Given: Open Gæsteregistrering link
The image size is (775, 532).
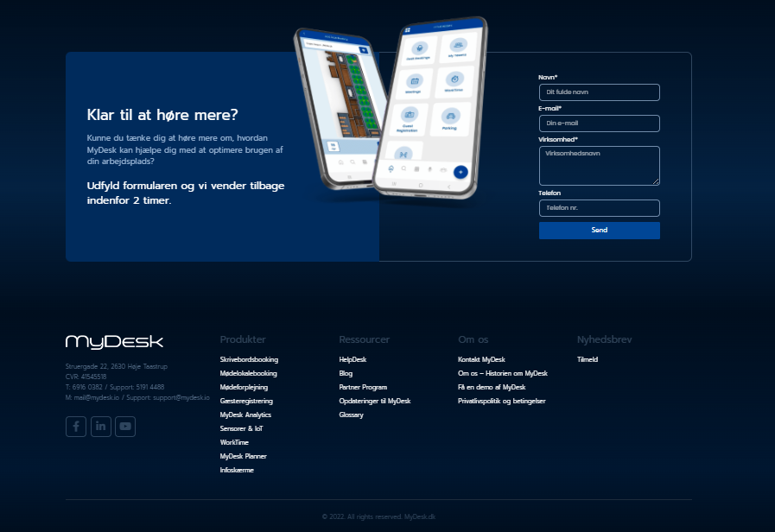Looking at the screenshot, I should tap(246, 401).
